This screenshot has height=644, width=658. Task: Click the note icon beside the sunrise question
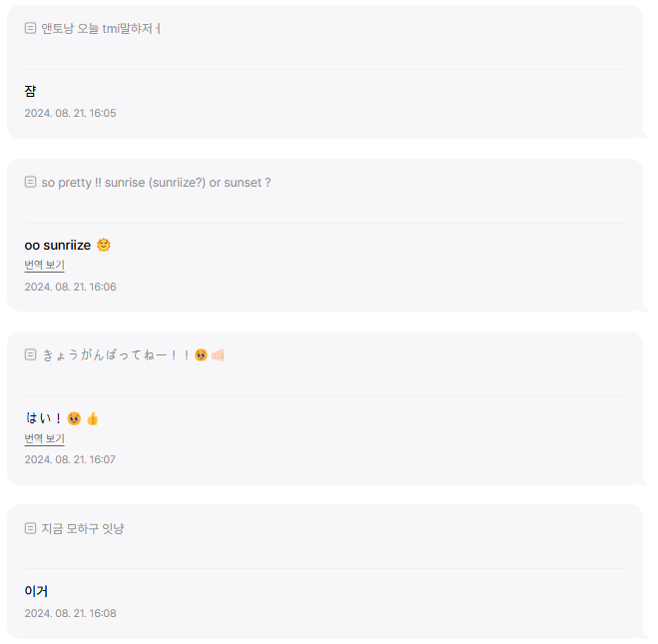click(30, 183)
